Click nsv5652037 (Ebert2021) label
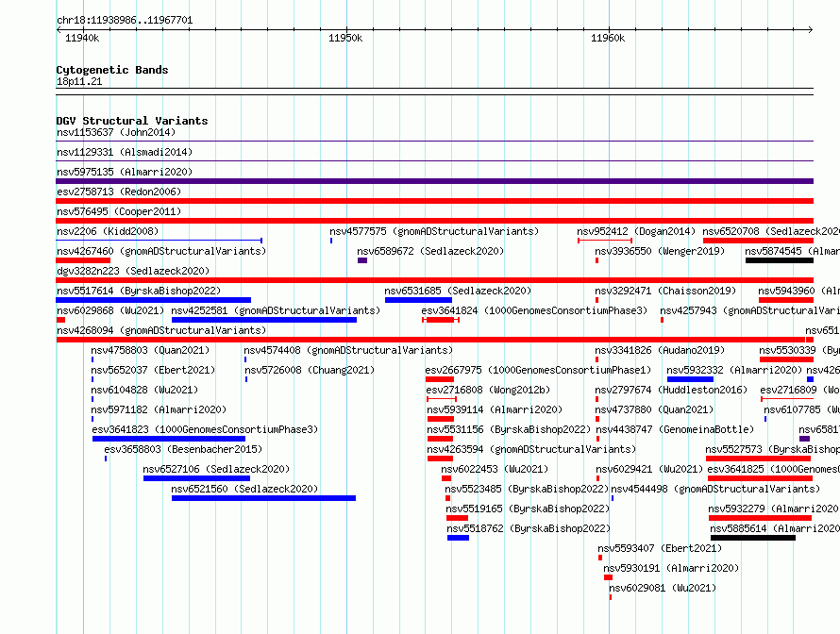 [x=153, y=370]
